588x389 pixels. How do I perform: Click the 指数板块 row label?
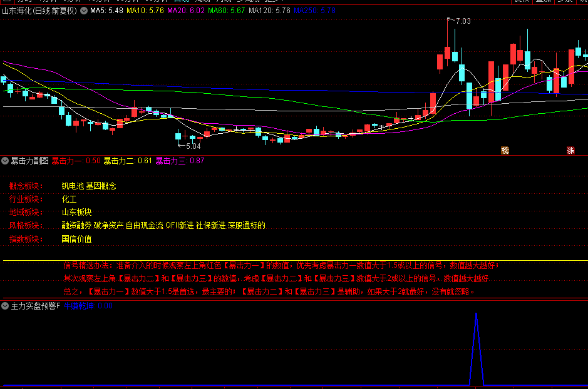coord(26,239)
